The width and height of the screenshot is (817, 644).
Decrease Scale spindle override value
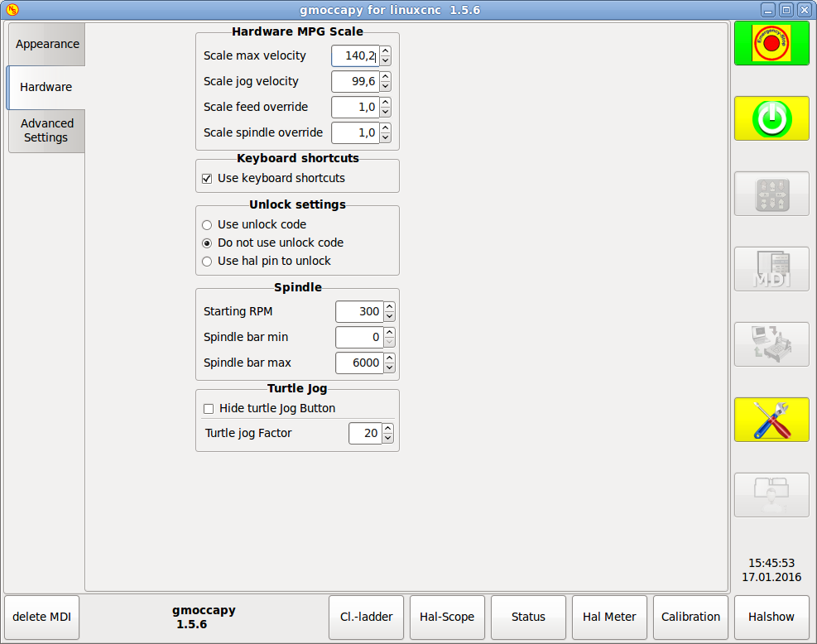(385, 137)
